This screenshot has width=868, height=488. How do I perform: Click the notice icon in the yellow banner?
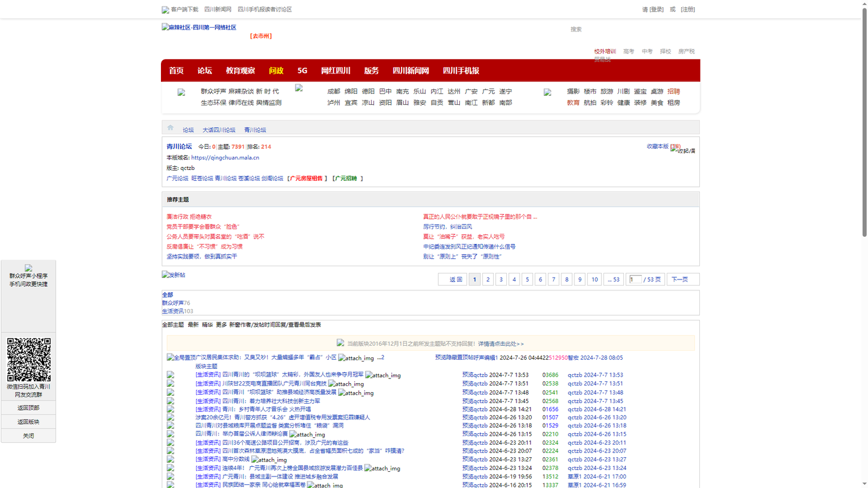click(341, 343)
